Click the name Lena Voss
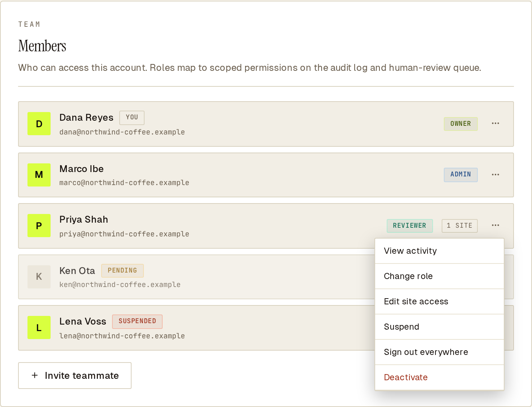This screenshot has height=407, width=532. coord(83,321)
